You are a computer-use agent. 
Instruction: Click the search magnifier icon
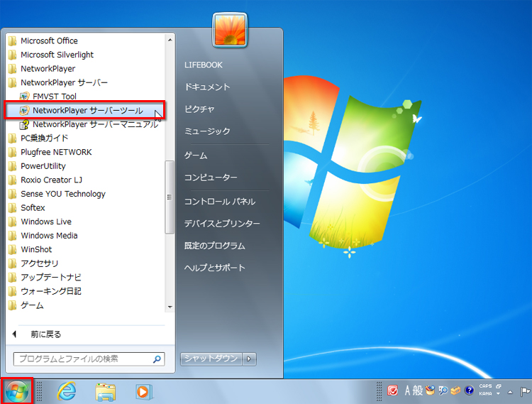tap(157, 359)
